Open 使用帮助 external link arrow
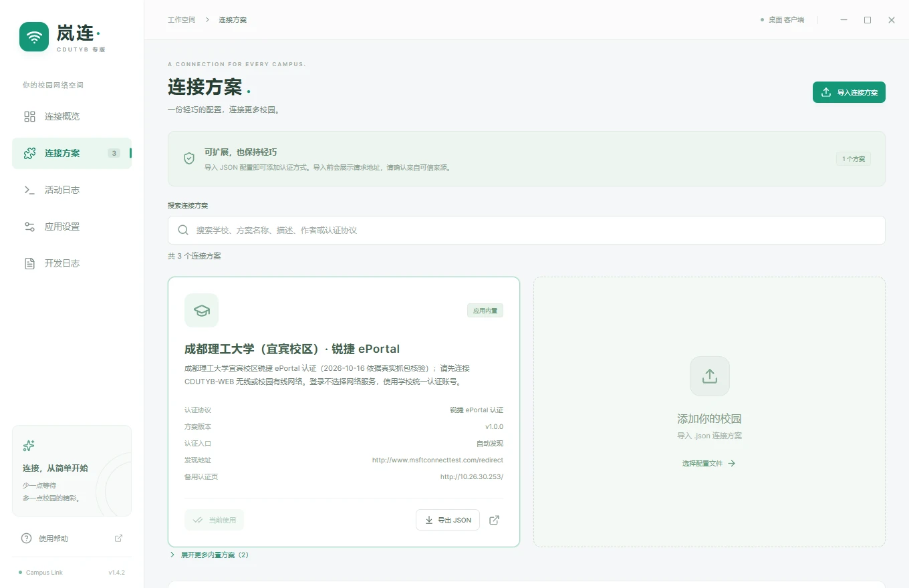Screen dimensions: 909x588 (119, 539)
